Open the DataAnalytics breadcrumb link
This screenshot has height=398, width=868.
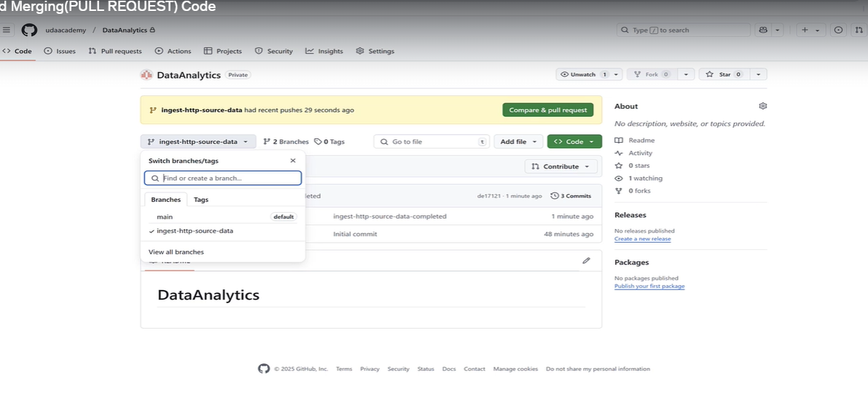[x=125, y=31]
